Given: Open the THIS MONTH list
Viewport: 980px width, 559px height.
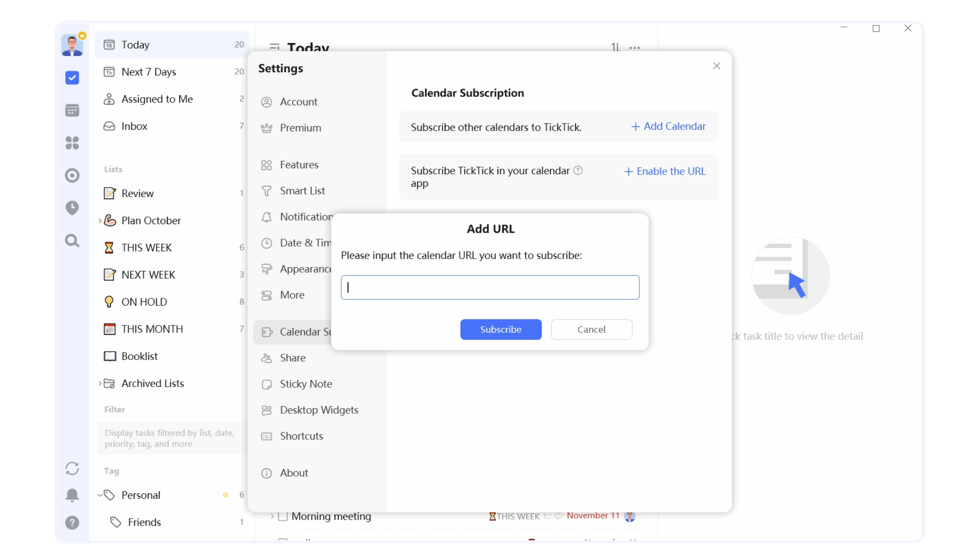Looking at the screenshot, I should (172, 329).
